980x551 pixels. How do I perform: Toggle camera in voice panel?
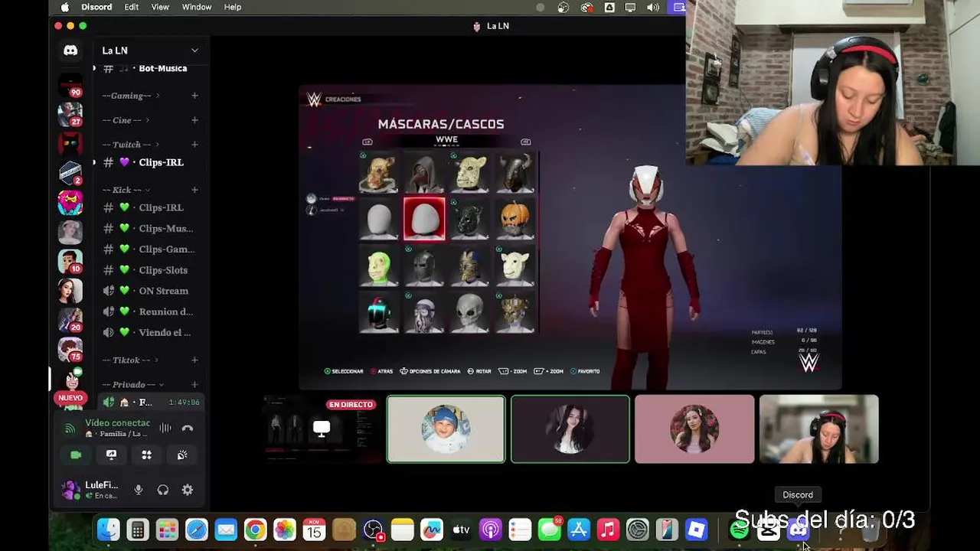[x=76, y=455]
